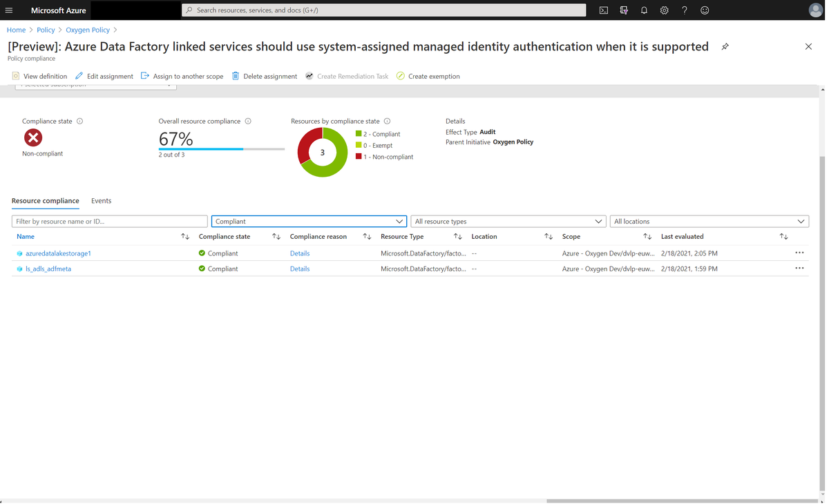Select the Resource compliance tab
Viewport: 829px width, 504px height.
[46, 201]
